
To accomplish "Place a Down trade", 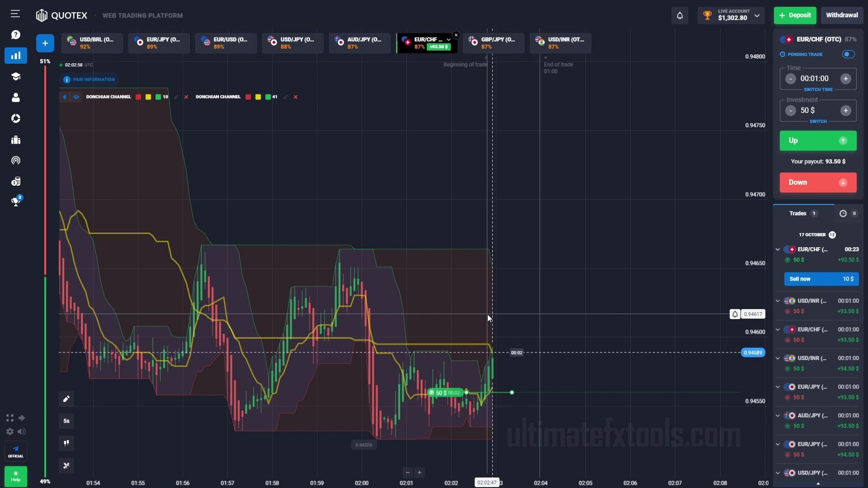I will pyautogui.click(x=818, y=183).
